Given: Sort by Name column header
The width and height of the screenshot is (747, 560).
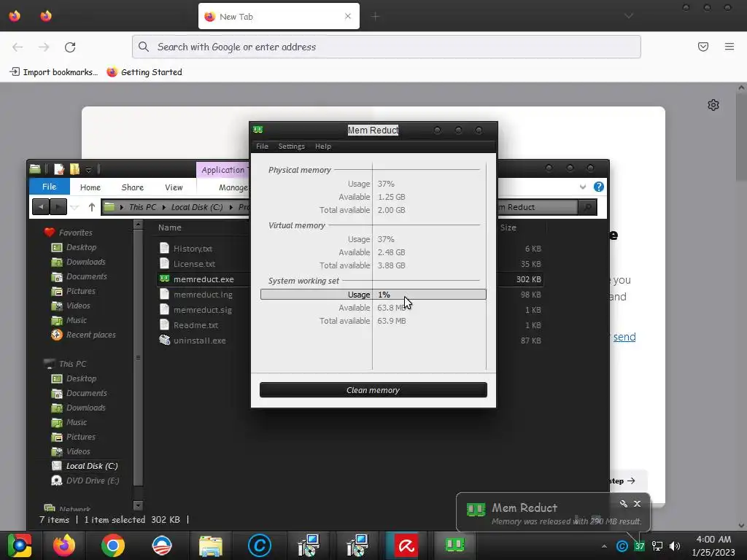Looking at the screenshot, I should click(x=169, y=227).
